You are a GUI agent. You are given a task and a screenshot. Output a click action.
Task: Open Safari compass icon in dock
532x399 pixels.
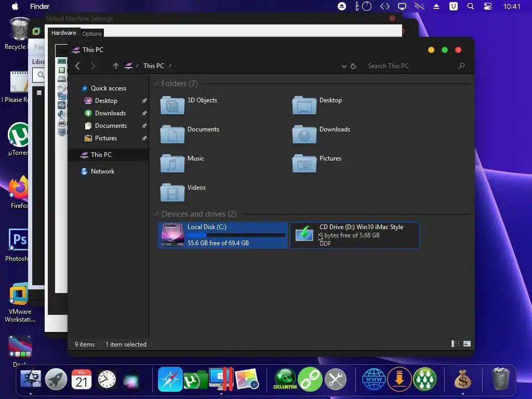(170, 379)
